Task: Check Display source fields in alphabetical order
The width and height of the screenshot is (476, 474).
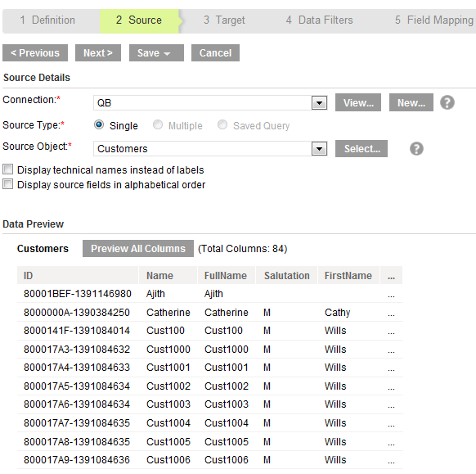Action: (8, 184)
